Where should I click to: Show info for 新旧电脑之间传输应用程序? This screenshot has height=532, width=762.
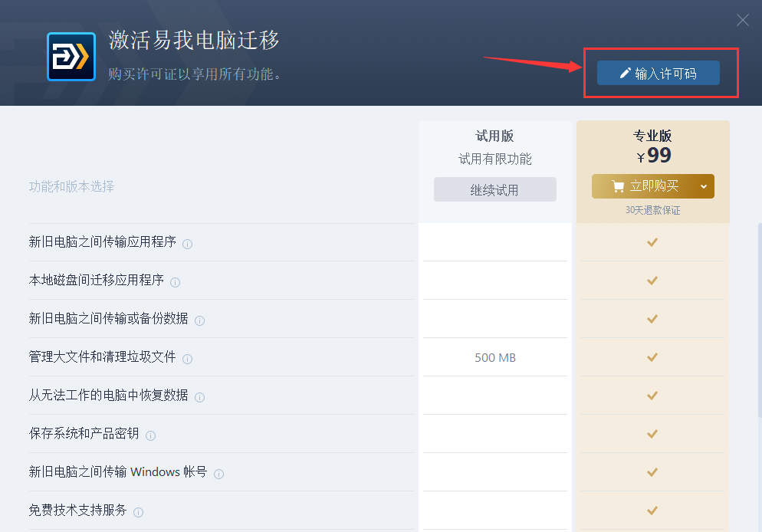pos(187,244)
